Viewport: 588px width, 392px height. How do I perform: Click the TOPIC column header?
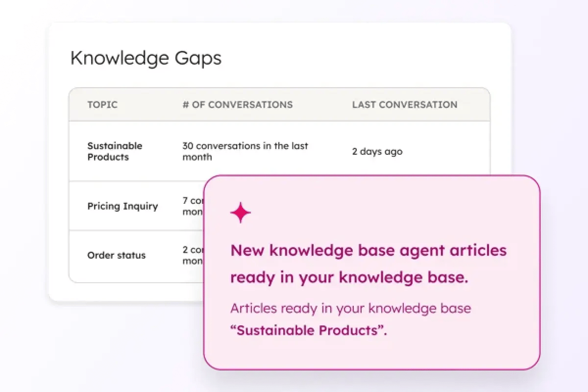pos(102,104)
